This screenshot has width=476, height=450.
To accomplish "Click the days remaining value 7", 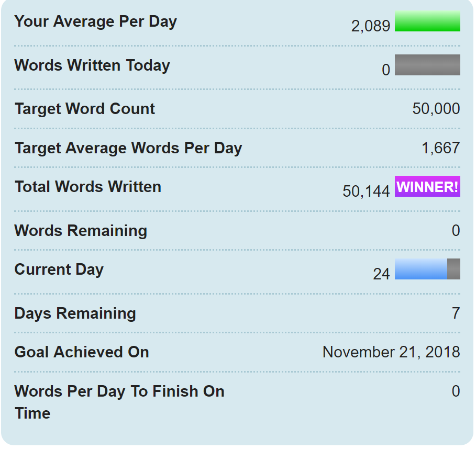I will (456, 313).
